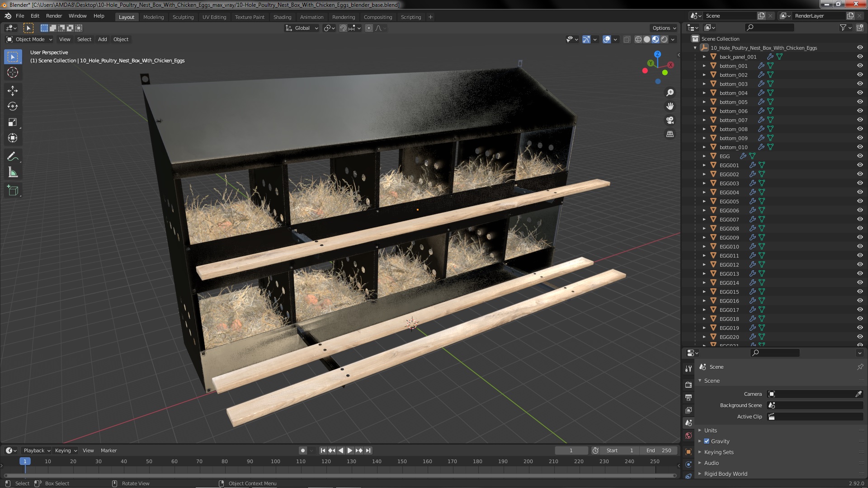Viewport: 868px width, 488px height.
Task: Open the viewport Select menu
Action: (84, 40)
